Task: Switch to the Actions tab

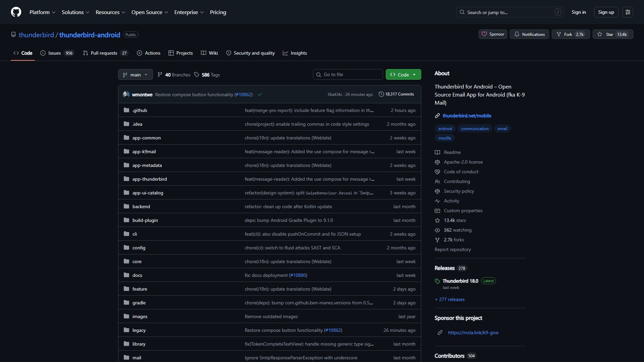Action: click(149, 53)
